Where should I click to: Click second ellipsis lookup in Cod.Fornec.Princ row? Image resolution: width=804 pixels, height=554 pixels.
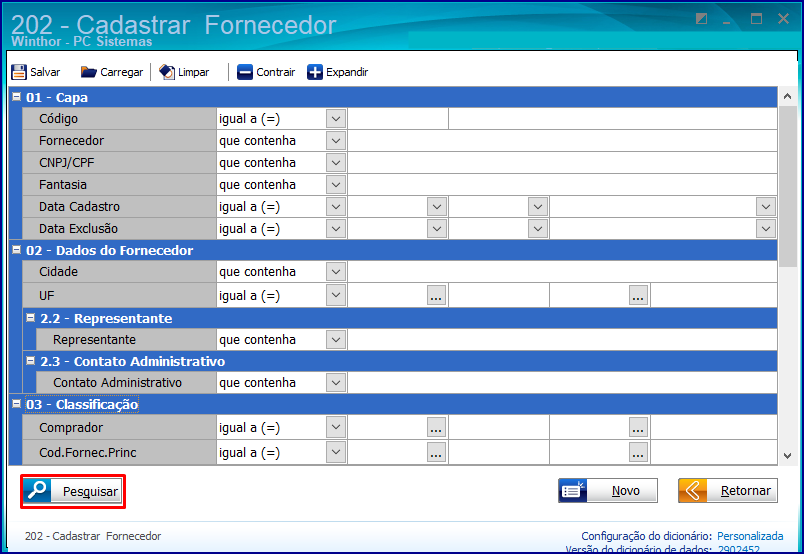pyautogui.click(x=638, y=452)
